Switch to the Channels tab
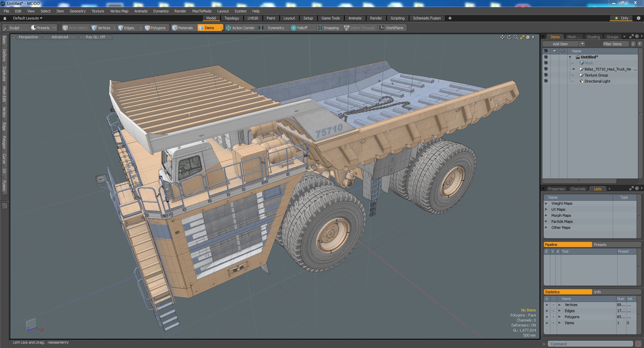Viewport: 644px width, 348px height. 578,189
